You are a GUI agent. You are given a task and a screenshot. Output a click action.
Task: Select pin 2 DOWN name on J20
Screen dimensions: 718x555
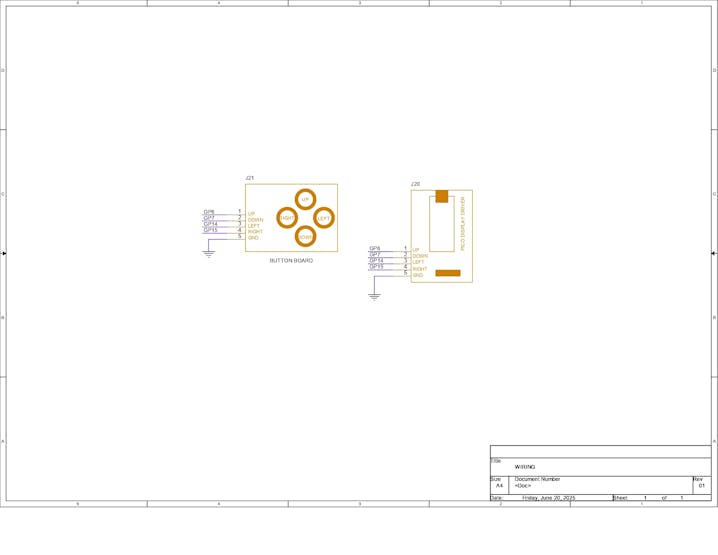pos(420,256)
